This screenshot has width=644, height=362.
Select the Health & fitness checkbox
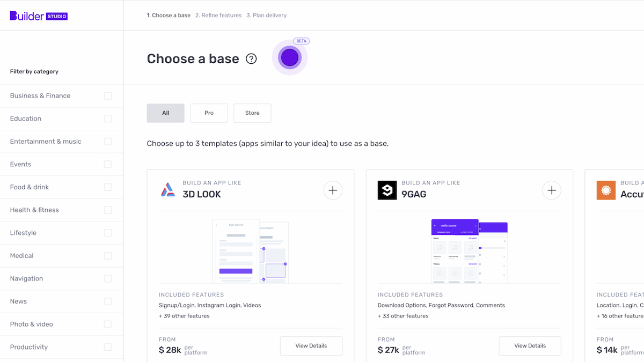pyautogui.click(x=108, y=210)
